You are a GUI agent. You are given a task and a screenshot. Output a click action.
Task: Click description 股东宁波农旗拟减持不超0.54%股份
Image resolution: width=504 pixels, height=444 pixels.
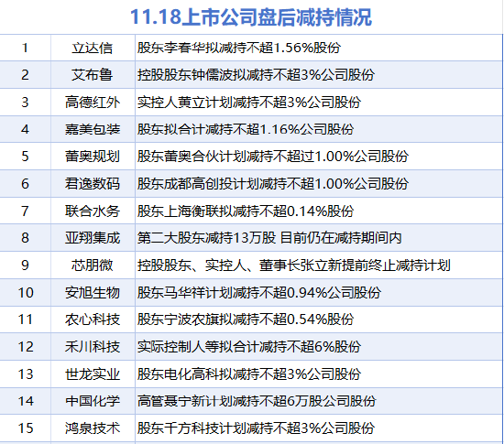[x=246, y=319]
